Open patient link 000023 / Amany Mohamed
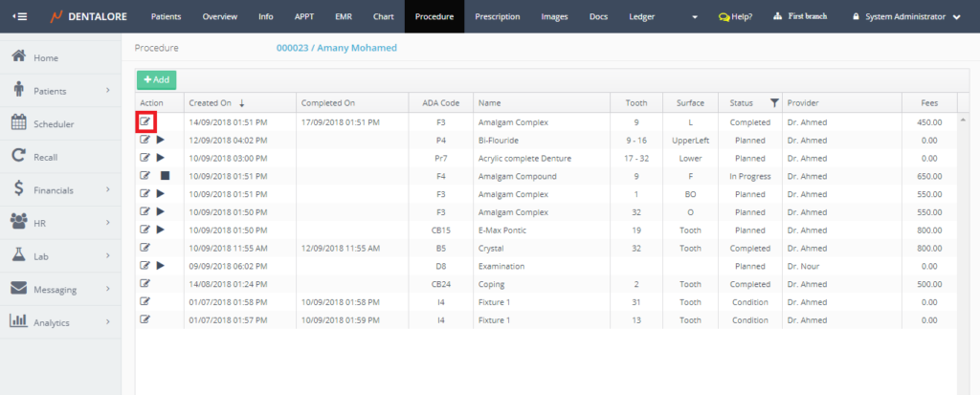The image size is (980, 395). pyautogui.click(x=335, y=48)
